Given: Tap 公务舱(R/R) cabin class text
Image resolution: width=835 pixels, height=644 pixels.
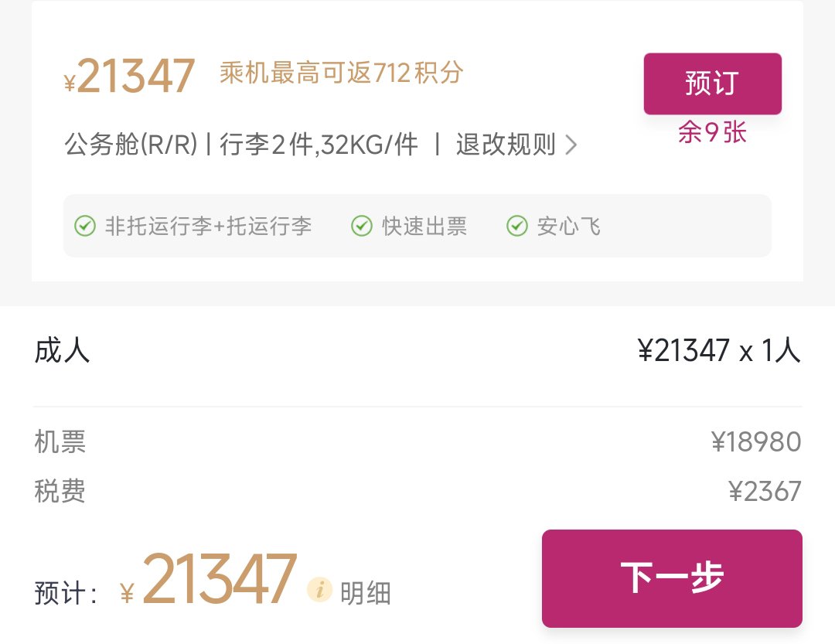Looking at the screenshot, I should [131, 145].
